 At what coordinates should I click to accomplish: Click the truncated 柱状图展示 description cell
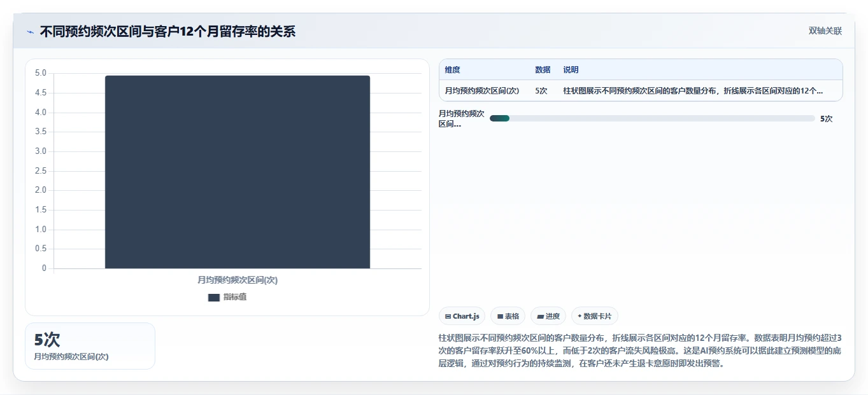[x=693, y=91]
